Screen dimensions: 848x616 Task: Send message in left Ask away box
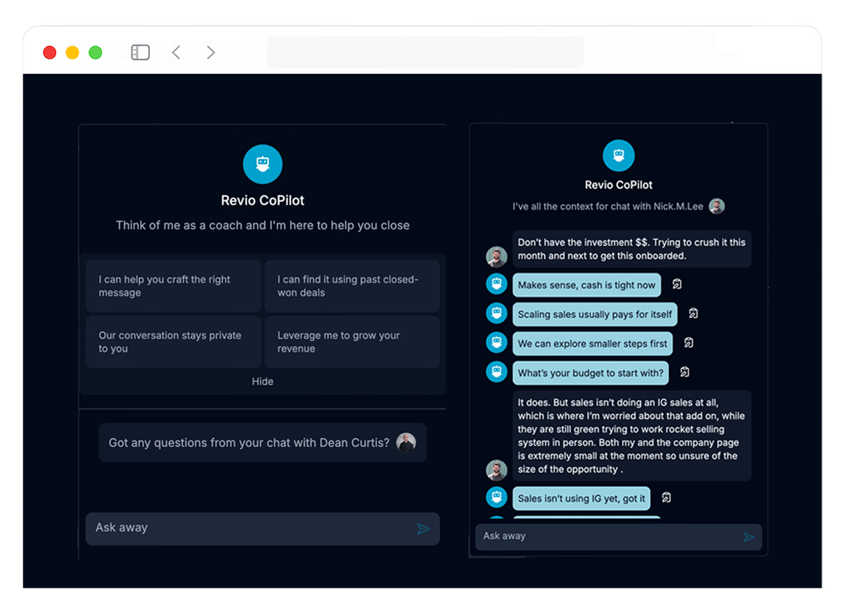[x=423, y=529]
